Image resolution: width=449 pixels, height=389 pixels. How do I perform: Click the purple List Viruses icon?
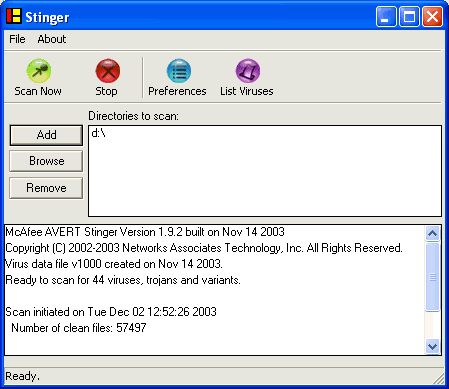tap(248, 71)
